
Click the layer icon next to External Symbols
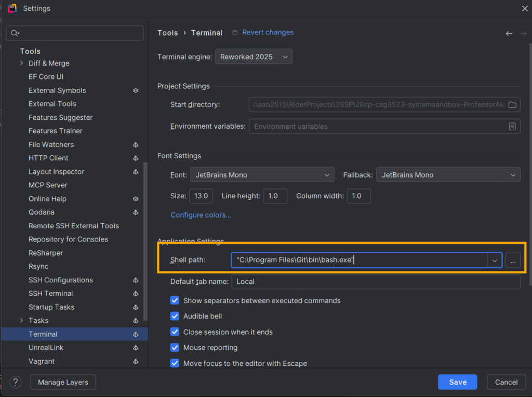pos(136,90)
